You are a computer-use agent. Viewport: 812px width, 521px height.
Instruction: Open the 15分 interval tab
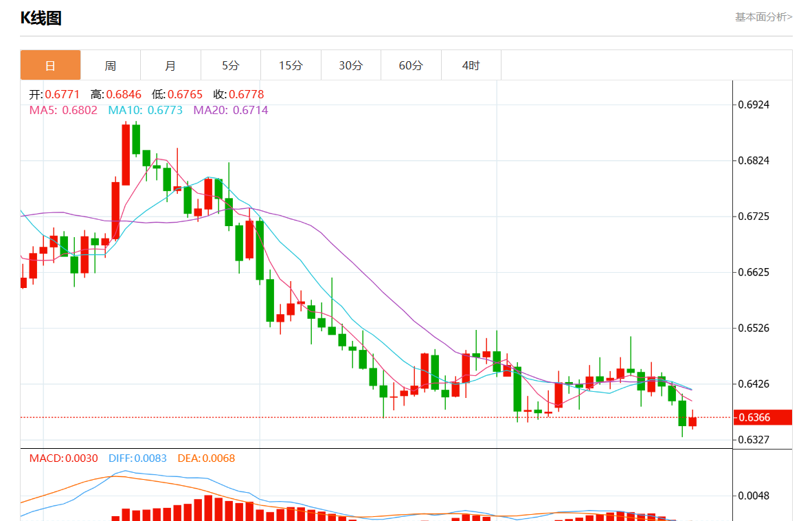point(291,65)
